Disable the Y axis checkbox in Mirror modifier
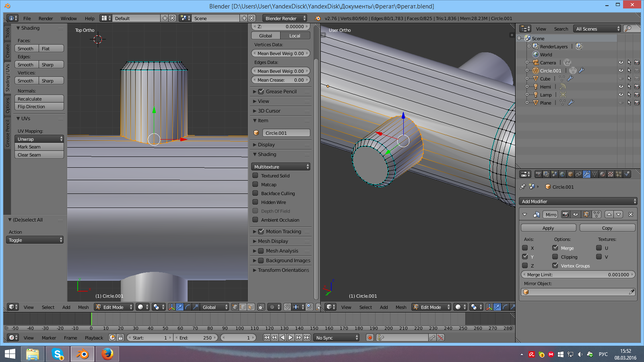 click(x=525, y=257)
